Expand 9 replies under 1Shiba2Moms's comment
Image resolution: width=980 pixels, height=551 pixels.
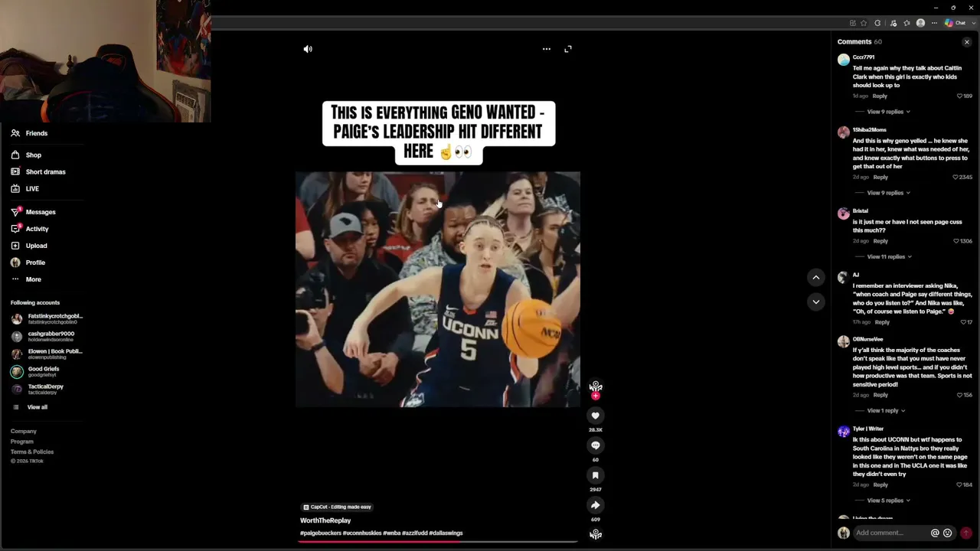click(x=888, y=193)
